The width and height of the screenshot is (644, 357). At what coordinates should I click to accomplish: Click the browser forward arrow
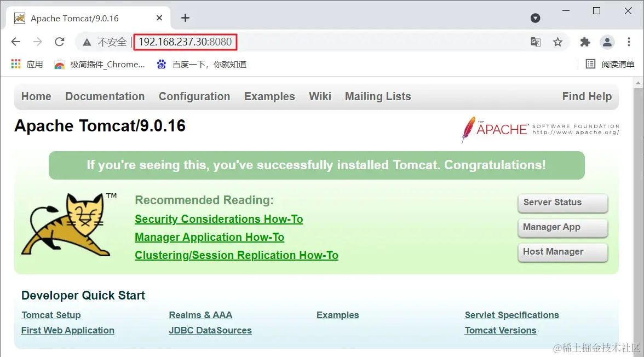tap(37, 42)
